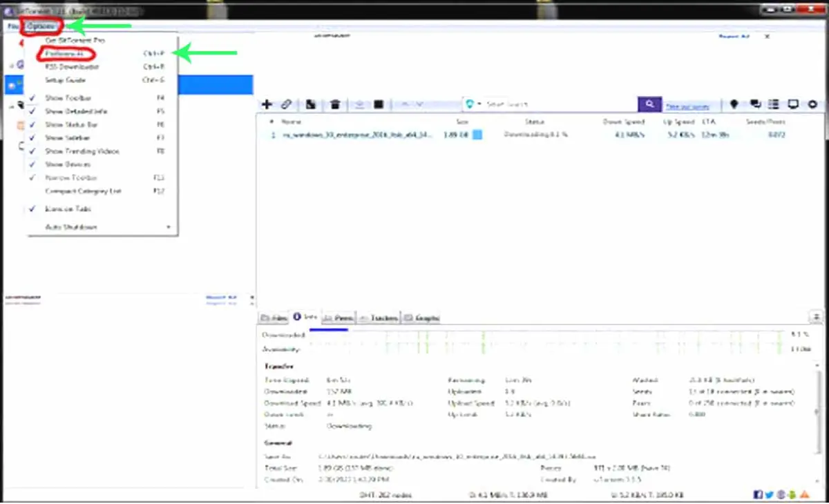
Task: Click the Remove torrent trash icon
Action: click(335, 104)
